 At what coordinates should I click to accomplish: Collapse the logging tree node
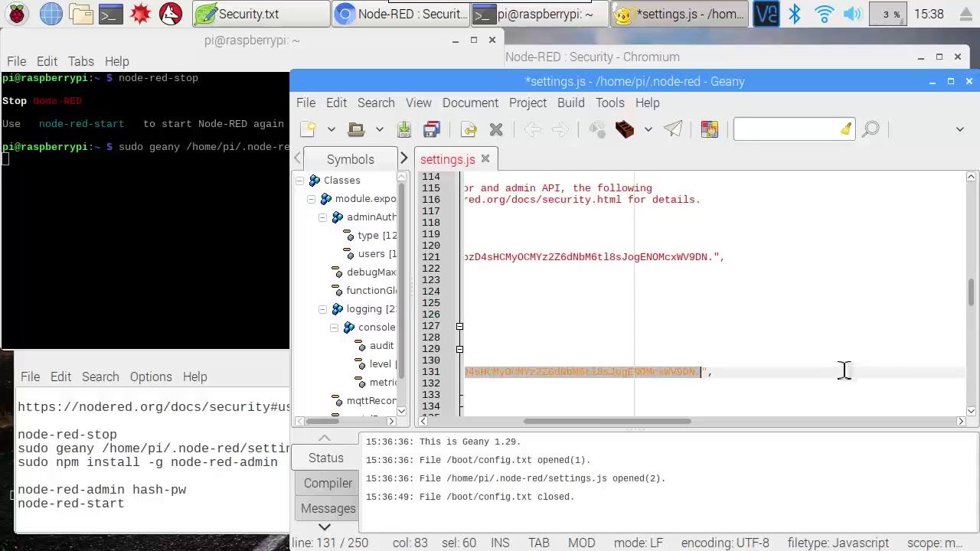(x=322, y=309)
